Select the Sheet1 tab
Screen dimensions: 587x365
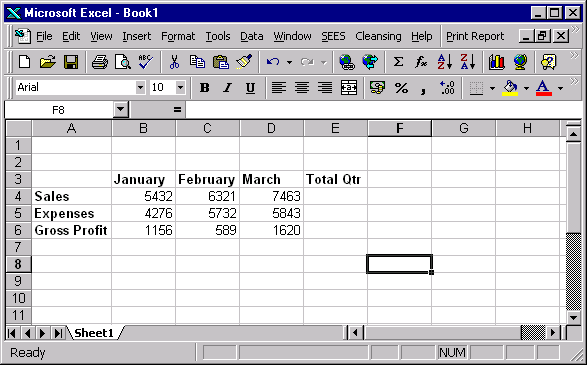click(94, 333)
